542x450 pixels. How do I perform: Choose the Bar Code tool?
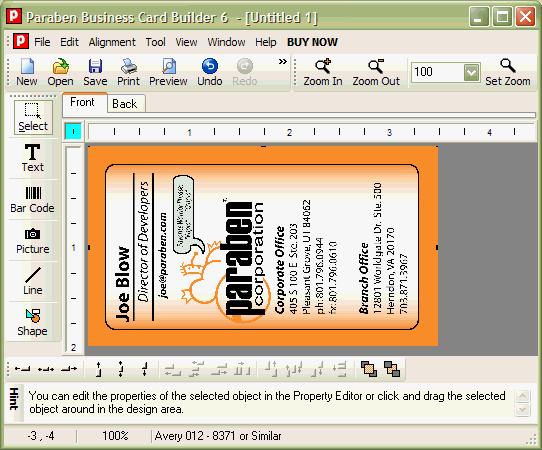[x=32, y=199]
